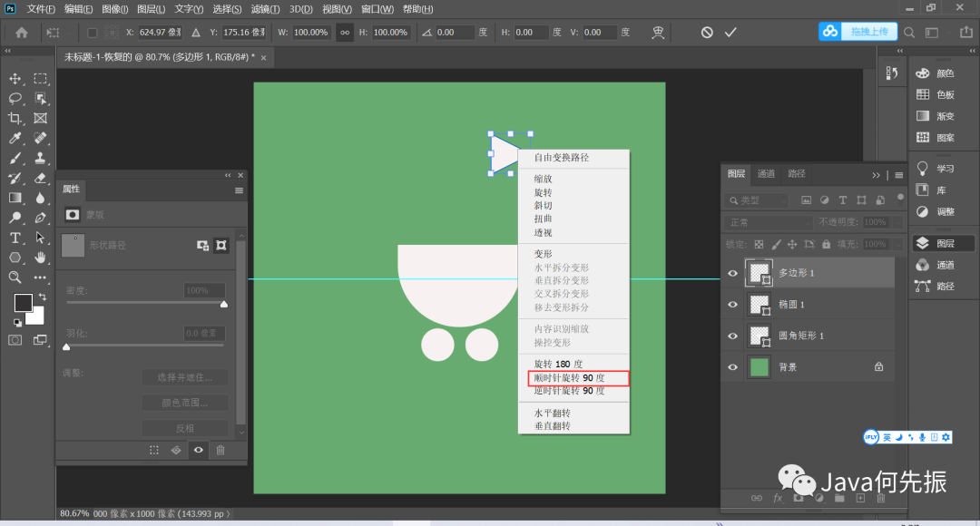Toggle visibility of 椭圆 1 layer
Image resolution: width=980 pixels, height=526 pixels.
(732, 305)
